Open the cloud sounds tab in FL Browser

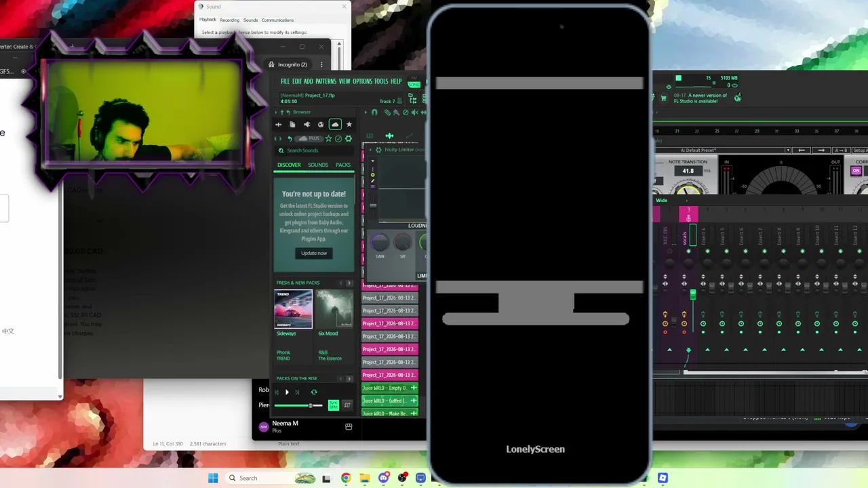[335, 125]
